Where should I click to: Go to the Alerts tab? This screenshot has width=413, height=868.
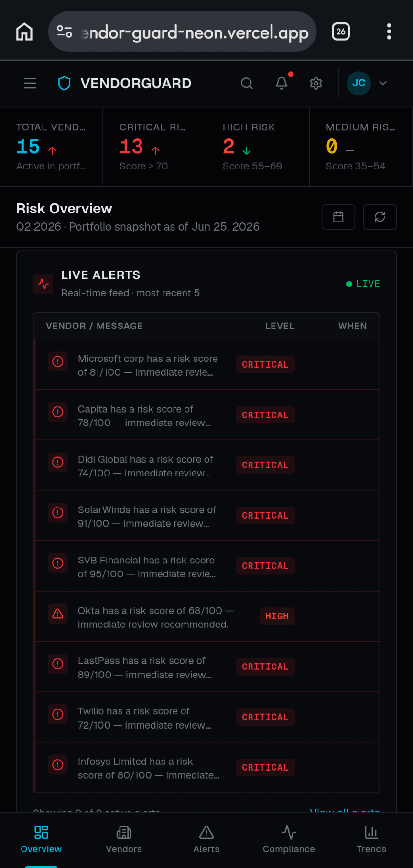[x=206, y=840]
